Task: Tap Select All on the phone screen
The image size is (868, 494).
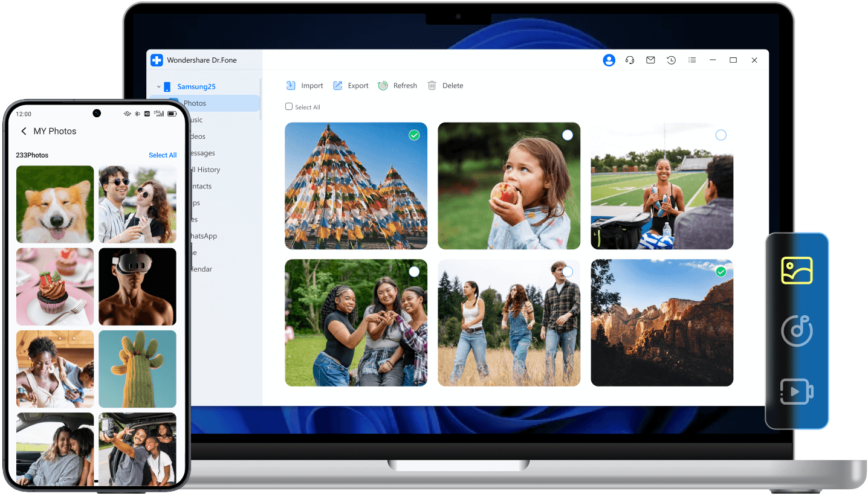Action: pos(163,155)
